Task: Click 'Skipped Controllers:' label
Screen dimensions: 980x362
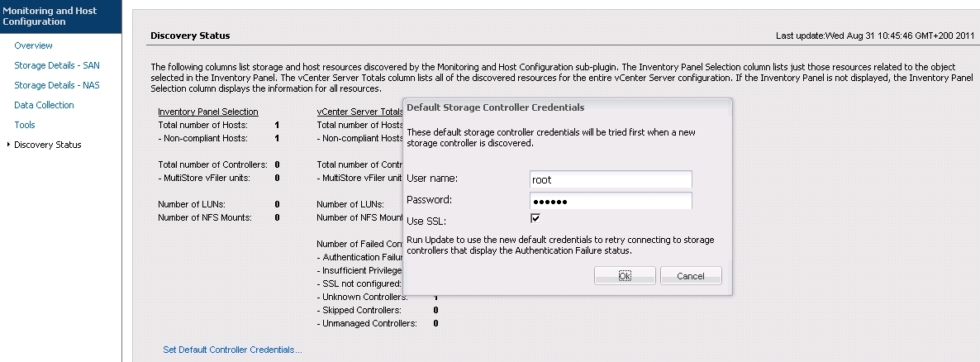Action: (x=359, y=310)
